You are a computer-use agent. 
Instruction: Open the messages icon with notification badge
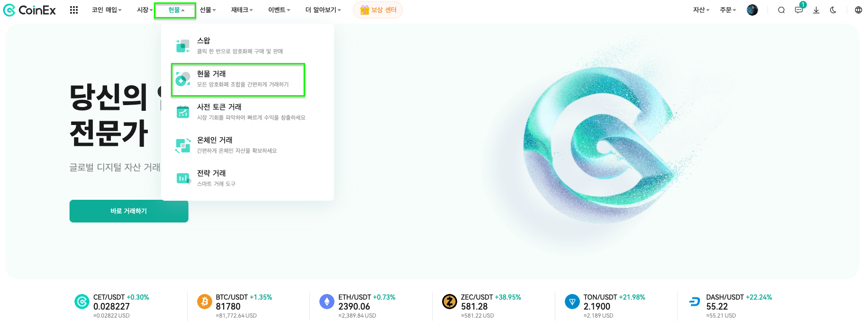(799, 9)
